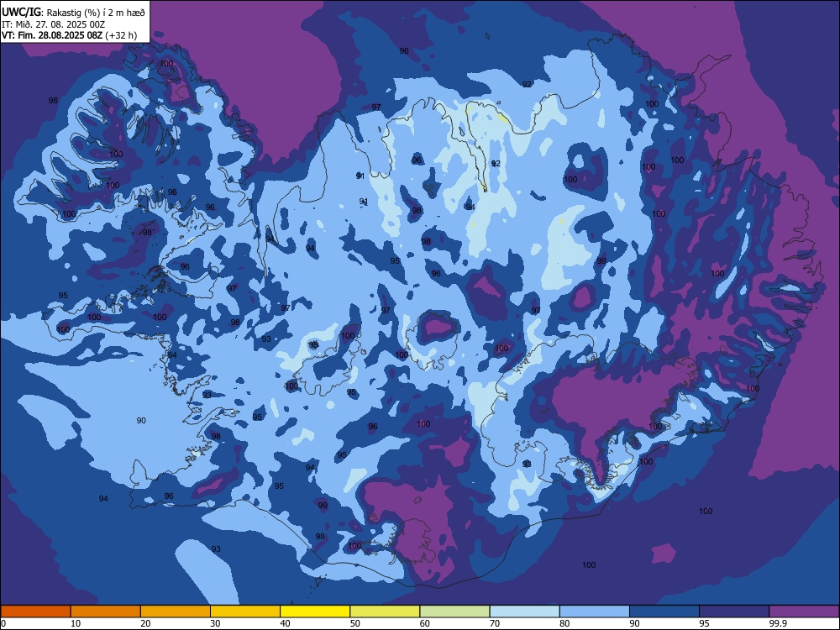The width and height of the screenshot is (840, 630).
Task: Select the init time 'IT: Mið. 27. 08. 2025 00Z'
Action: pos(53,24)
